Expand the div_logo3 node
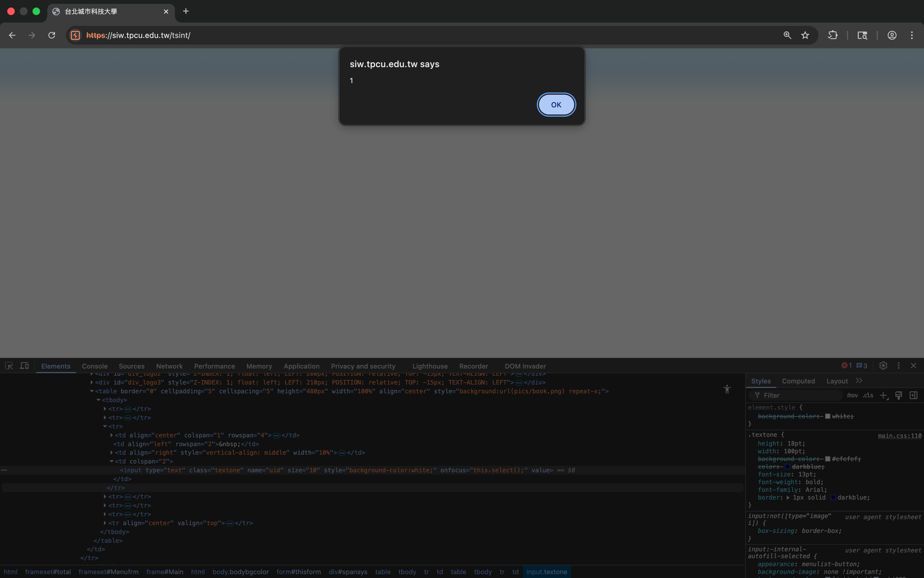This screenshot has height=578, width=924. 92,382
